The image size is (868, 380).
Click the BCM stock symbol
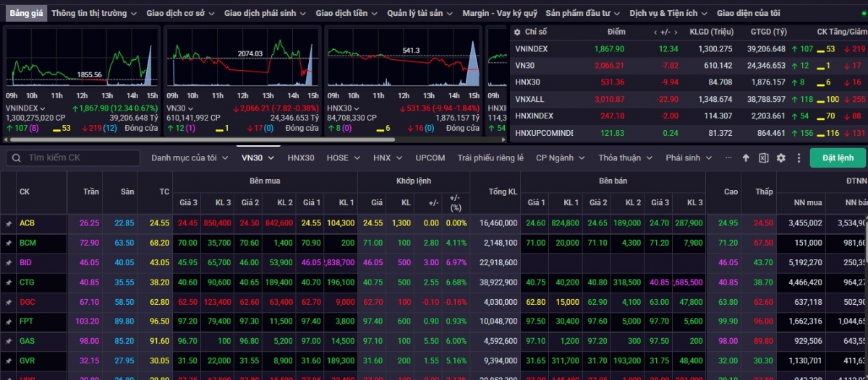(x=27, y=243)
